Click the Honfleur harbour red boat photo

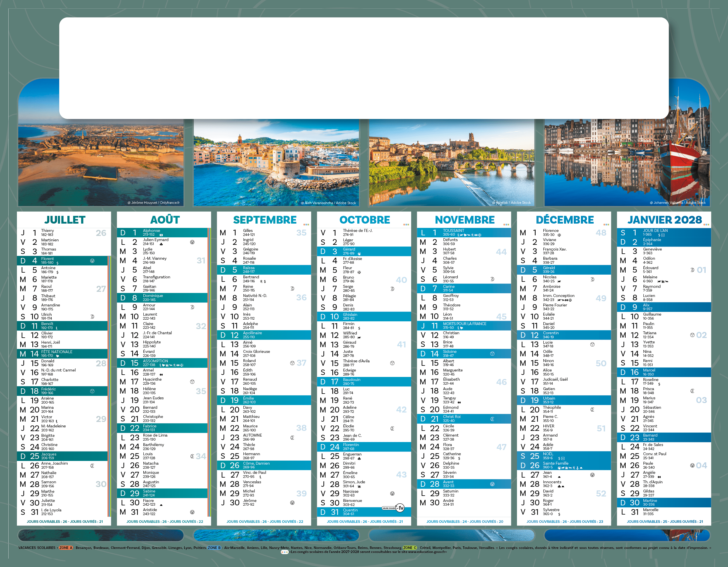(627, 163)
